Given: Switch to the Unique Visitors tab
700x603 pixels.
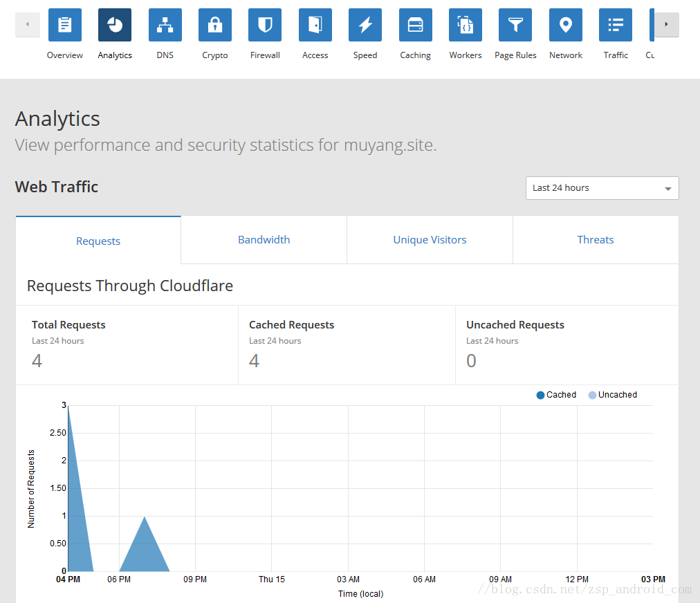Looking at the screenshot, I should tap(430, 240).
